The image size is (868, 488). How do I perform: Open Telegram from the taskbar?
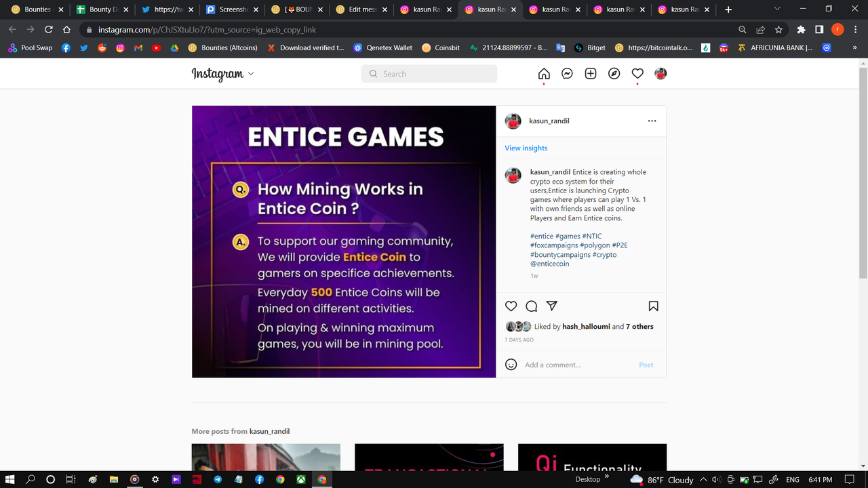pos(218,479)
